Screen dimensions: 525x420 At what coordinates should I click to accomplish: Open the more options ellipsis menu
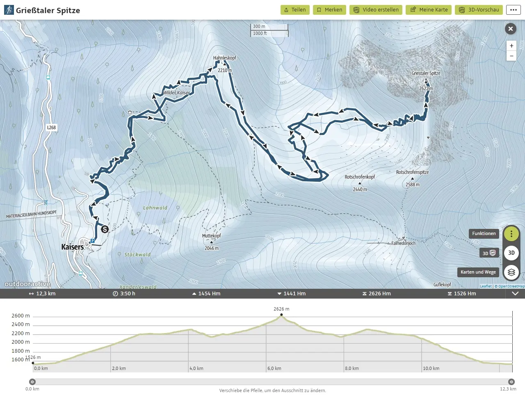[513, 10]
